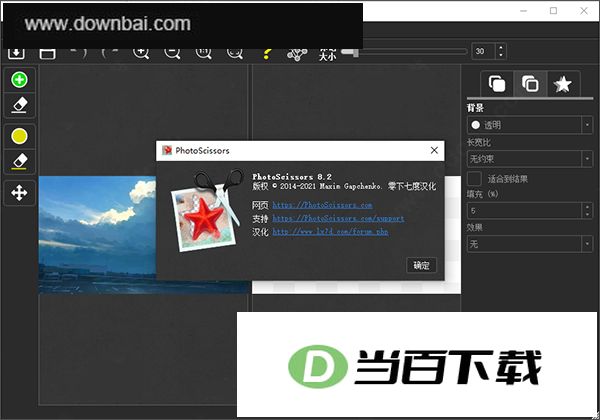Viewport: 600px width, 420px height.
Task: Click the sky source image in the left canvas
Action: (x=98, y=234)
